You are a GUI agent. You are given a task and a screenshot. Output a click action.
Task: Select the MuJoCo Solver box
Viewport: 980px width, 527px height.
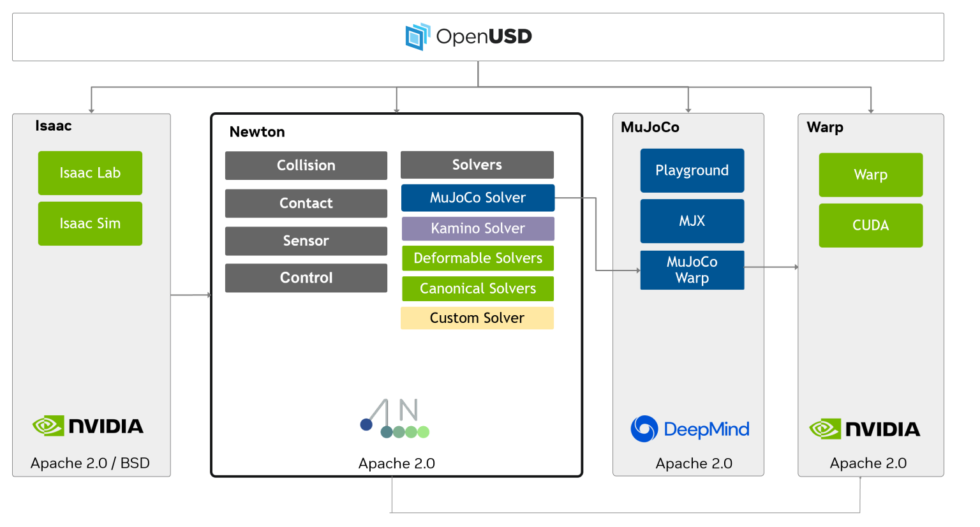478,198
